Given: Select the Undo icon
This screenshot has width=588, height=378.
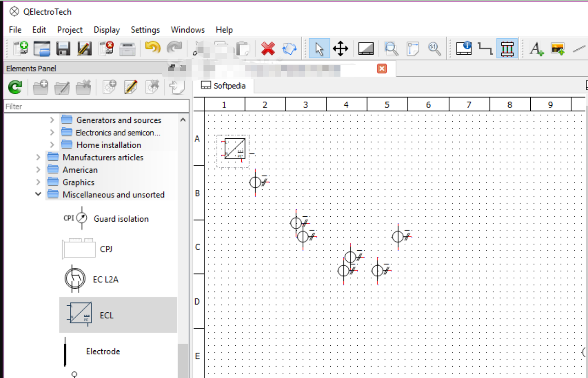Looking at the screenshot, I should tap(152, 48).
